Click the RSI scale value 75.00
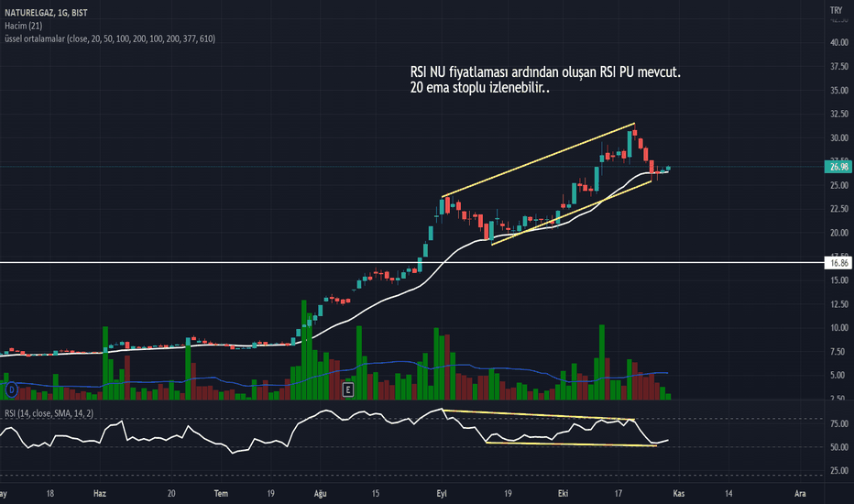The image size is (854, 504). point(839,424)
